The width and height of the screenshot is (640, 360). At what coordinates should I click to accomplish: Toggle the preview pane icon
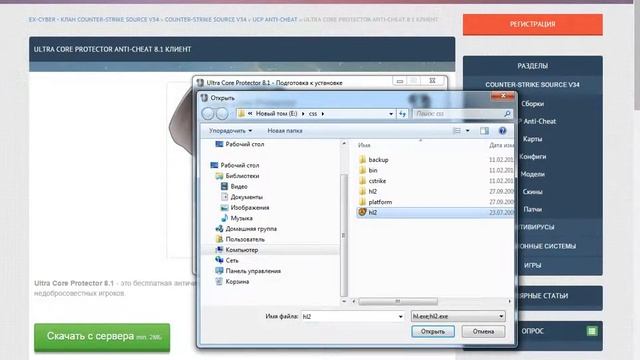(x=484, y=131)
